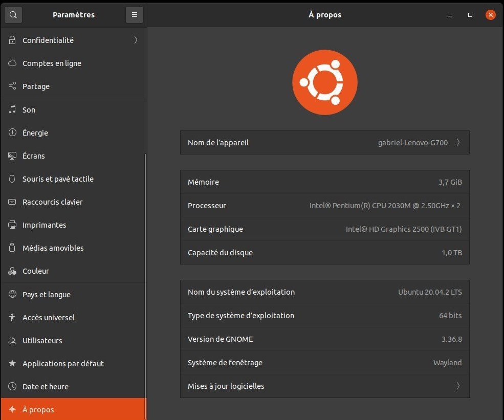The image size is (504, 420).
Task: Click the search magnifier icon in header
Action: [x=13, y=15]
